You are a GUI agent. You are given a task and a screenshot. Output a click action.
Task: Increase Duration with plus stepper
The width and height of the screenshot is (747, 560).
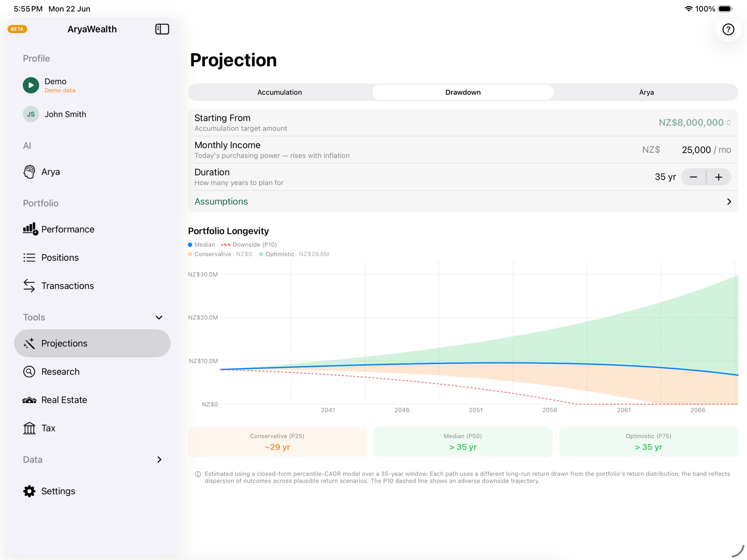click(x=719, y=177)
